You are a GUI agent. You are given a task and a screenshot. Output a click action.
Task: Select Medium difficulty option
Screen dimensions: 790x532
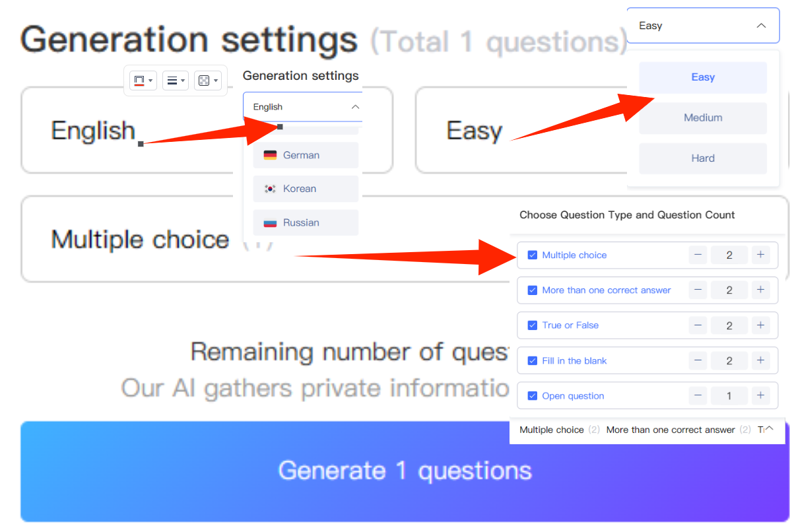(x=703, y=118)
